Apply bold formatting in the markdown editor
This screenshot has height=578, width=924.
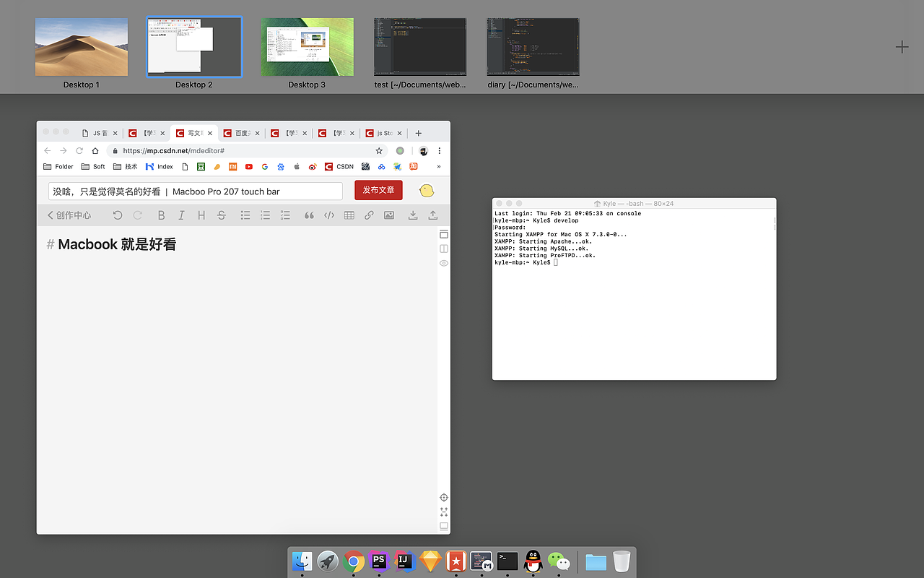(161, 215)
